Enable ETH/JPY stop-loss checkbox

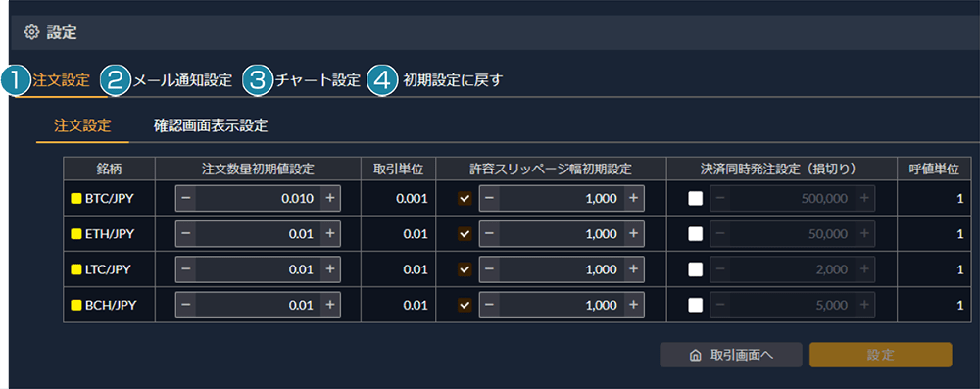tap(695, 234)
